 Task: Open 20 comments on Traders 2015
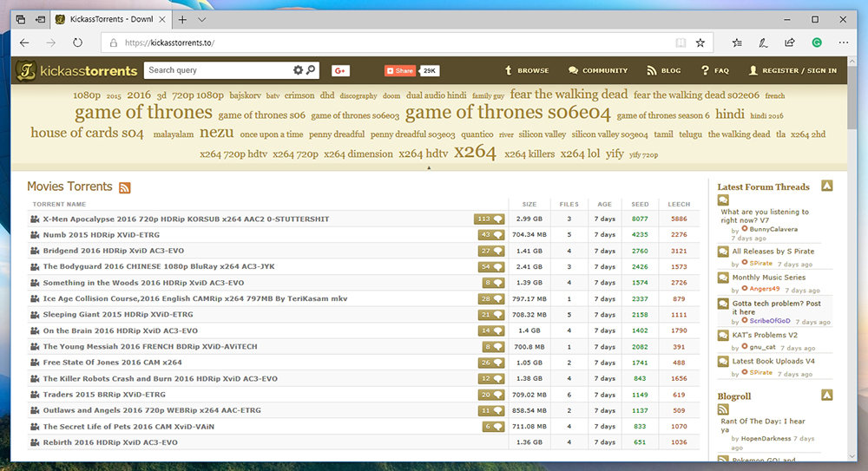(x=491, y=395)
